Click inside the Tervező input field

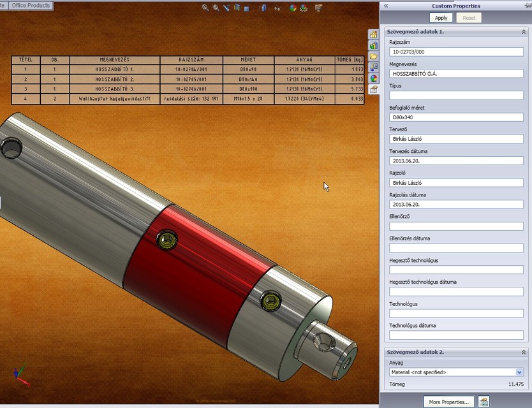456,139
